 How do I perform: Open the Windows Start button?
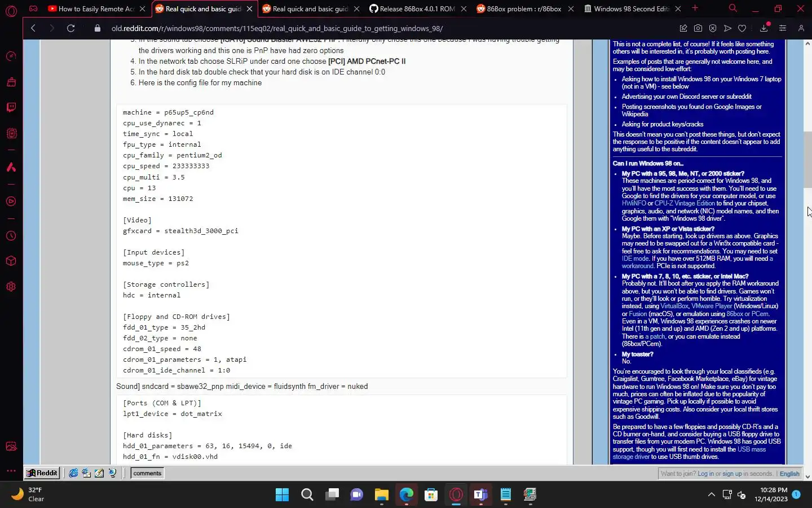pyautogui.click(x=282, y=495)
